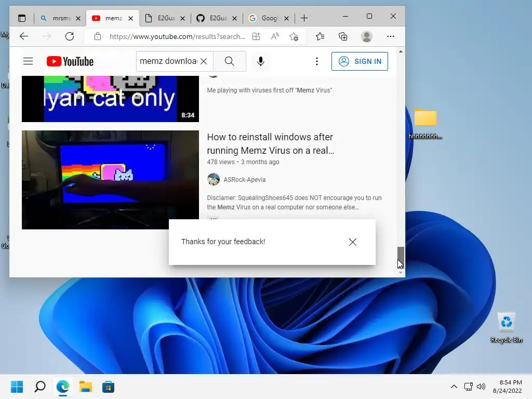This screenshot has height=399, width=532.
Task: Dismiss the Thanks for your feedback toast
Action: 353,242
